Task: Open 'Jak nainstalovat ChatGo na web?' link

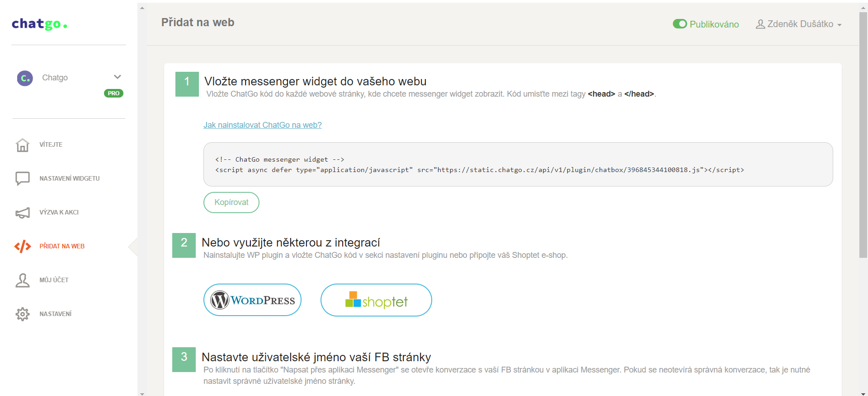Action: tap(263, 125)
